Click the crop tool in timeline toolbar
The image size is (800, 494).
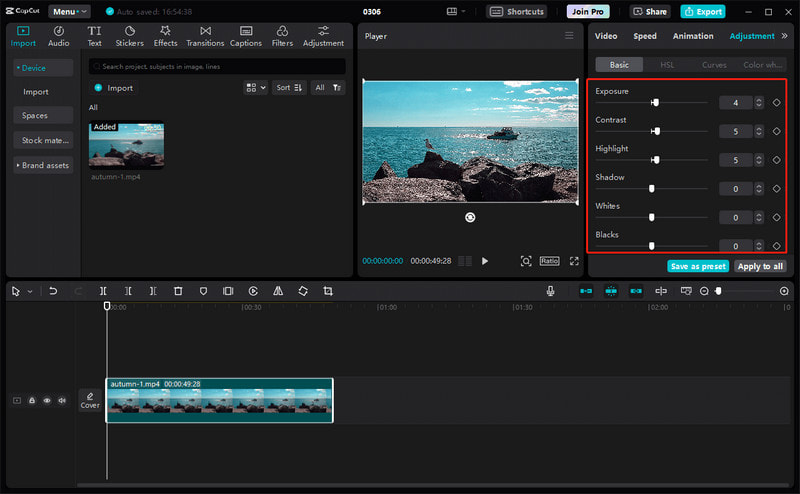pos(328,291)
